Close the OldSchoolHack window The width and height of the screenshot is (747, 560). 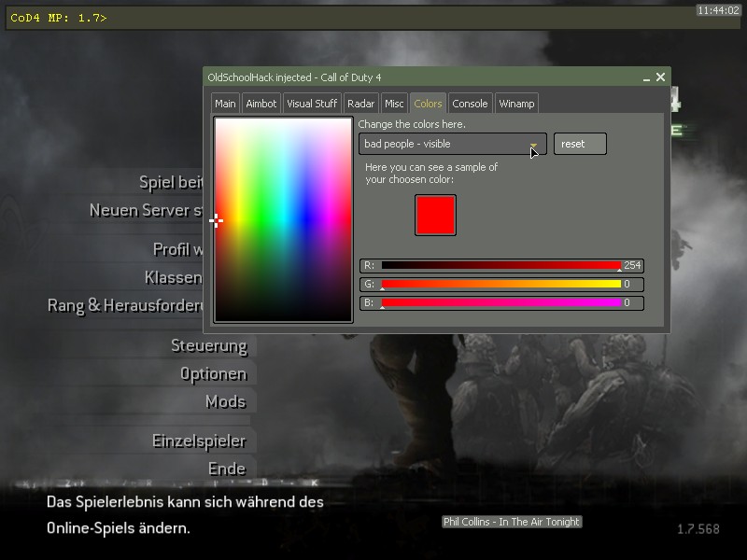point(660,77)
